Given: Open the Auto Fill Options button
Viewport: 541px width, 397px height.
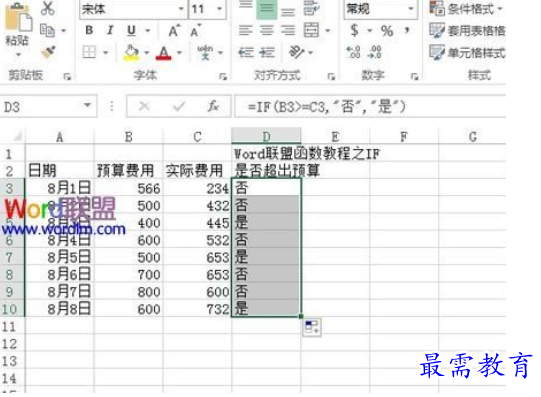Looking at the screenshot, I should (312, 327).
